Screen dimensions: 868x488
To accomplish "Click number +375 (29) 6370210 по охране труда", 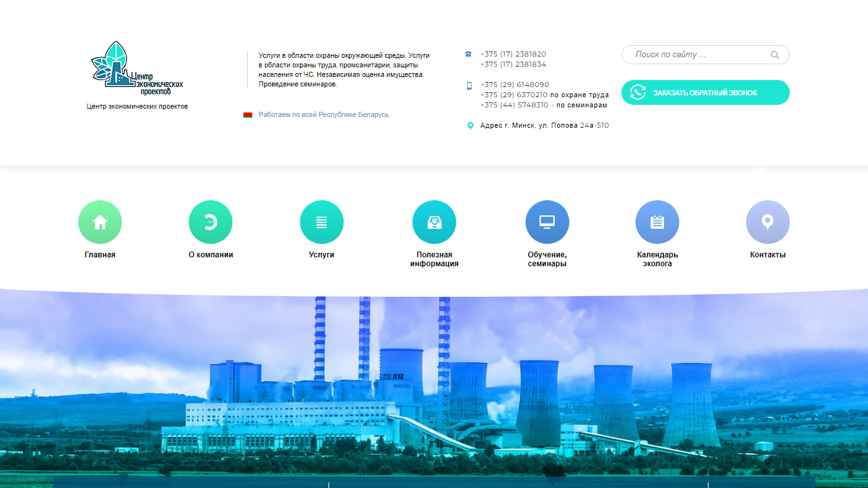I will click(545, 95).
